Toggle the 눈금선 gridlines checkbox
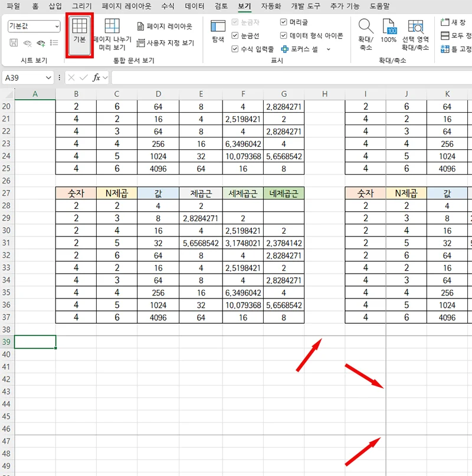The height and width of the screenshot is (476, 472). pyautogui.click(x=235, y=35)
